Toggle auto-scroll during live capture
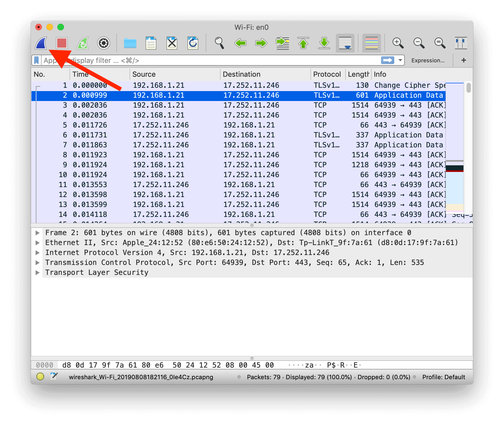The image size is (504, 425). 345,43
